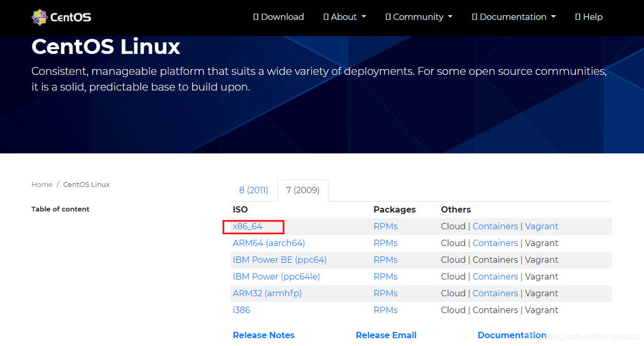Screen dimensions: 644x346
Task: Open Containers in the x86_64 row
Action: click(495, 226)
